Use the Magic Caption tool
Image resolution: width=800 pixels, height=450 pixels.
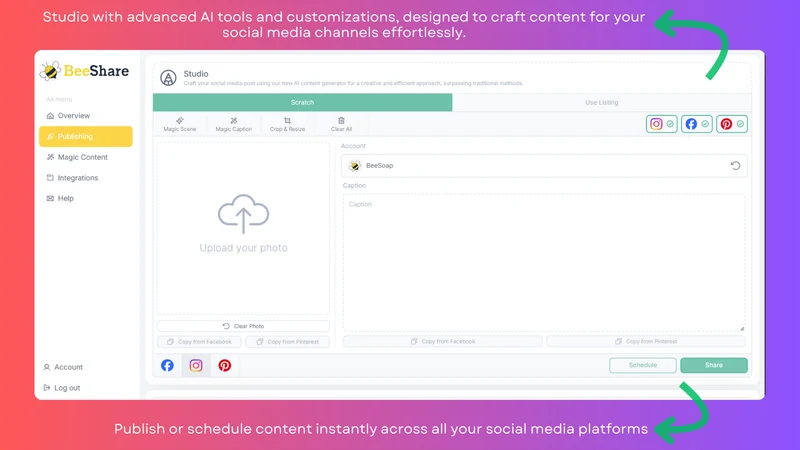tap(234, 124)
